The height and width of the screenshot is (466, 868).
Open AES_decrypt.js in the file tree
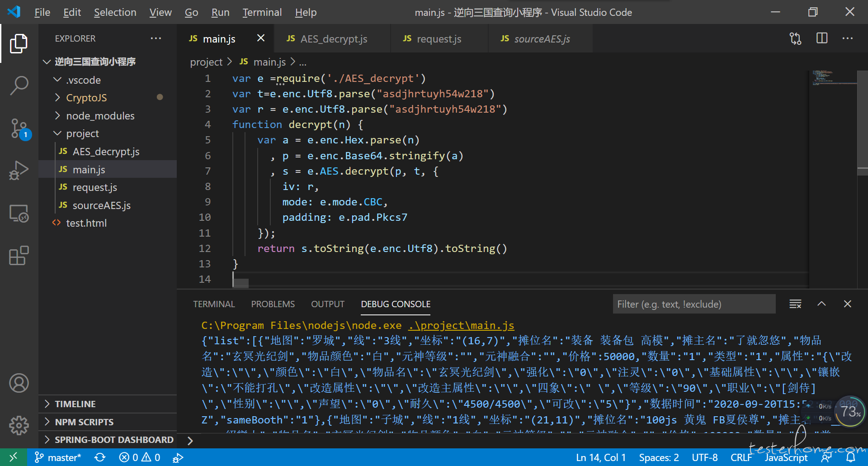(x=108, y=152)
